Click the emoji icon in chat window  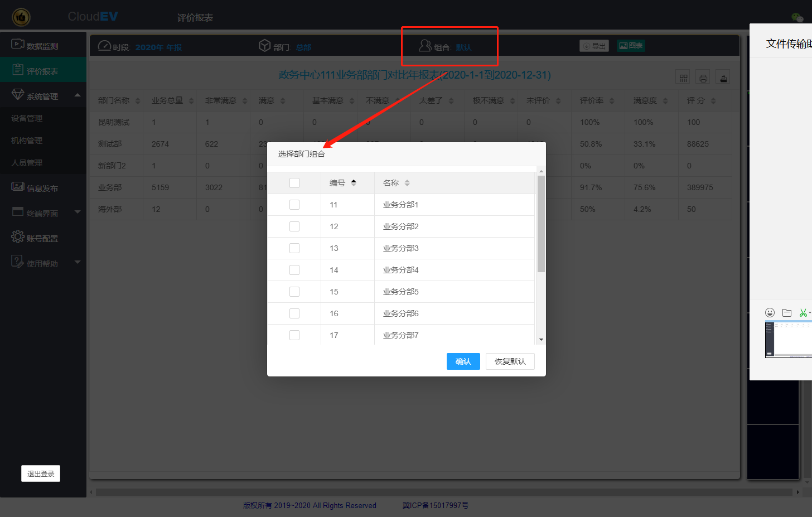tap(770, 313)
